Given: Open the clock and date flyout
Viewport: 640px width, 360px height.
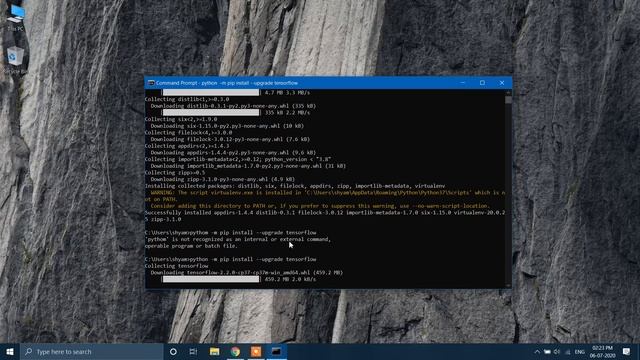Looking at the screenshot, I should click(602, 352).
